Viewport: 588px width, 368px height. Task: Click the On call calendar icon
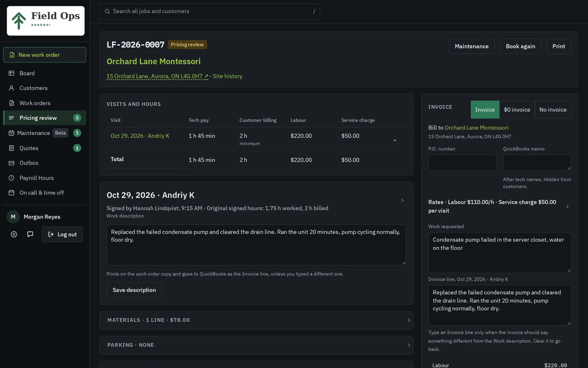tap(11, 193)
